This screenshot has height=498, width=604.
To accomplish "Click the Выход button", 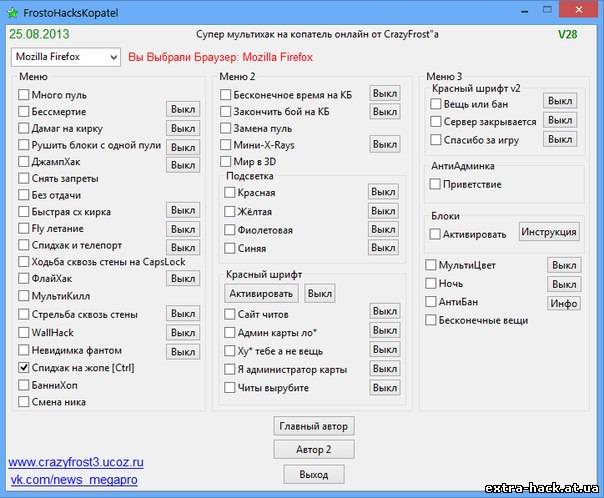I will tap(314, 475).
